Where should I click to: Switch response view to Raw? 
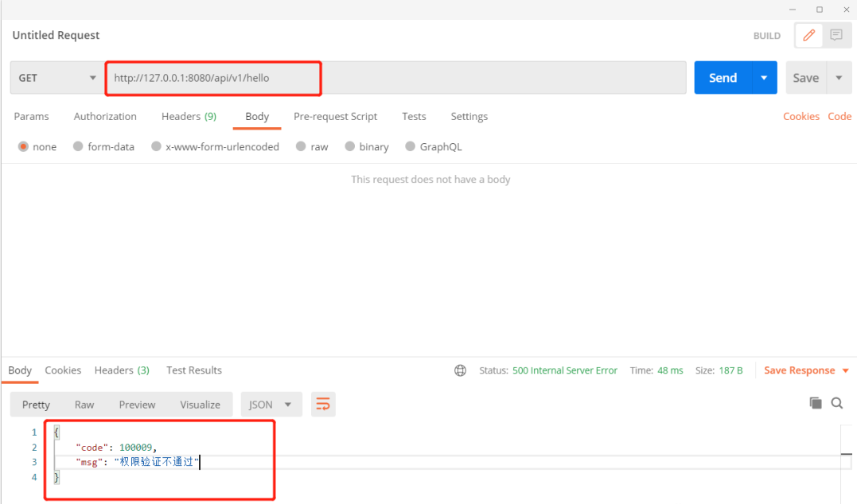(x=84, y=405)
